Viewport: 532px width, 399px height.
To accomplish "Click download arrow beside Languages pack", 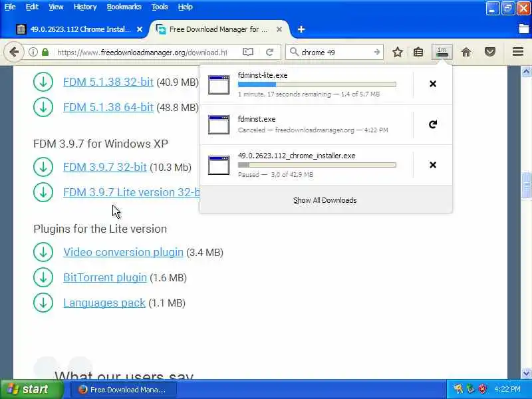I will (x=43, y=303).
